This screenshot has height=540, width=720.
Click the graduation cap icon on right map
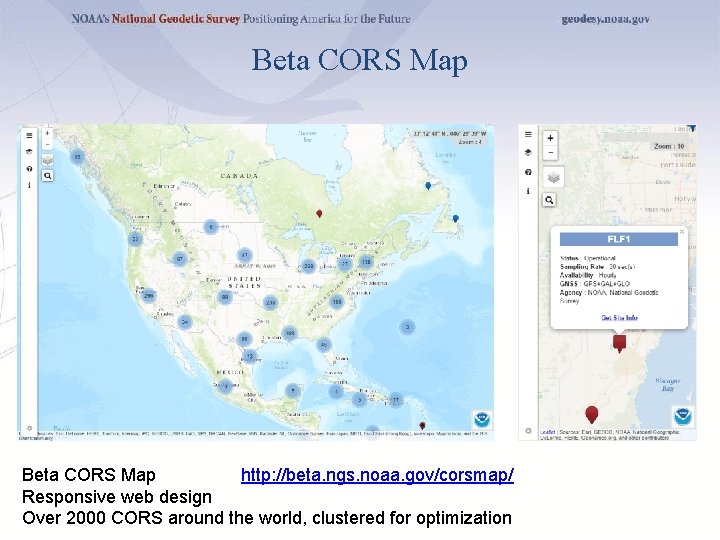tap(528, 152)
